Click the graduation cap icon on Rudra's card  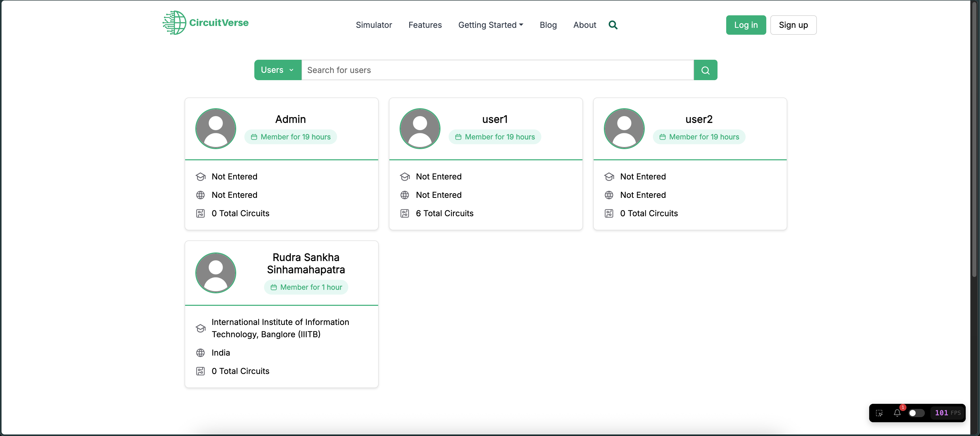coord(200,328)
